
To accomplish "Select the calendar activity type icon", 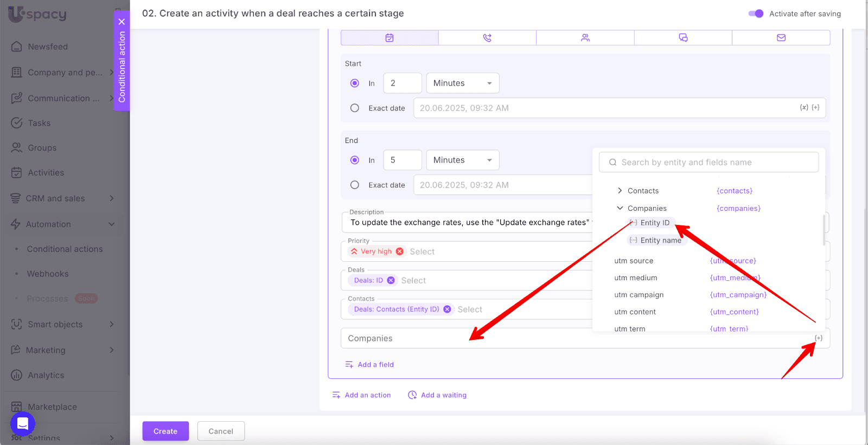I will point(390,38).
